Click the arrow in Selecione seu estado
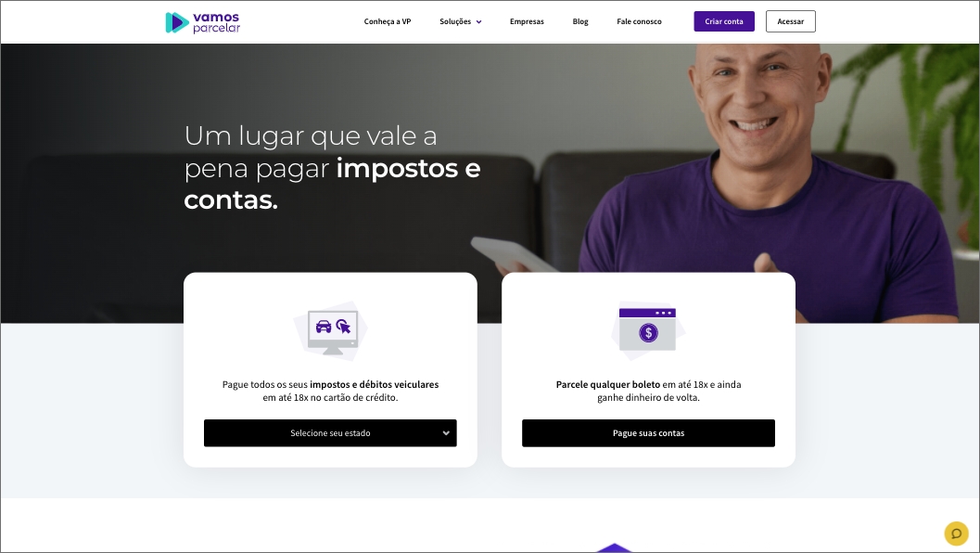 point(446,433)
